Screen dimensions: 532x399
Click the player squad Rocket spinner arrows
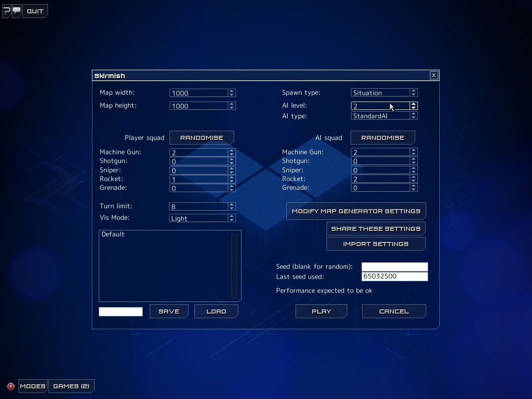click(x=232, y=179)
